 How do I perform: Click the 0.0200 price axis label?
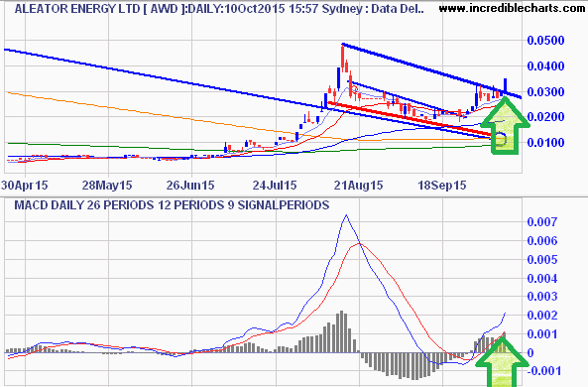point(545,117)
